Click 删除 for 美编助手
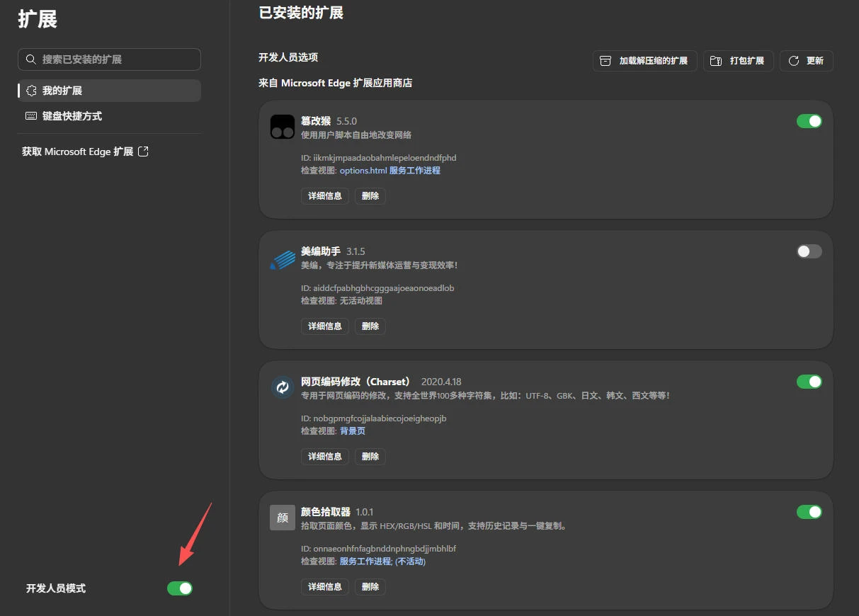Screen dimensions: 859x616 click(x=370, y=326)
